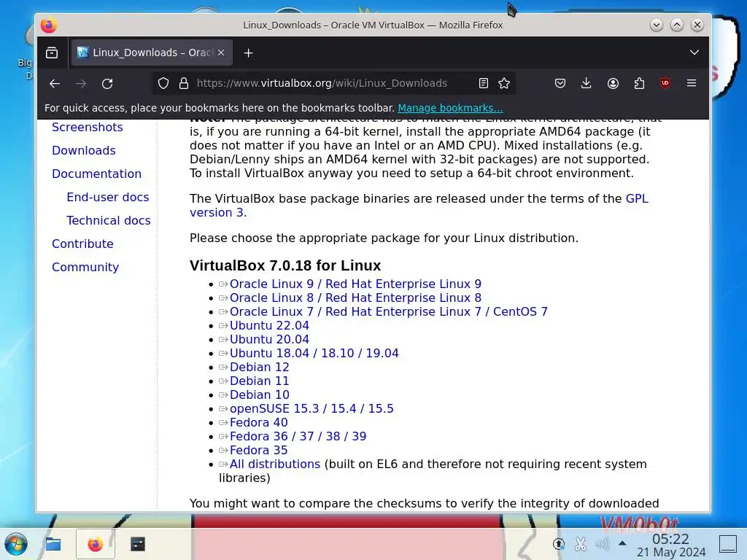Click the start menu orb on taskbar
The width and height of the screenshot is (747, 560).
click(x=16, y=544)
